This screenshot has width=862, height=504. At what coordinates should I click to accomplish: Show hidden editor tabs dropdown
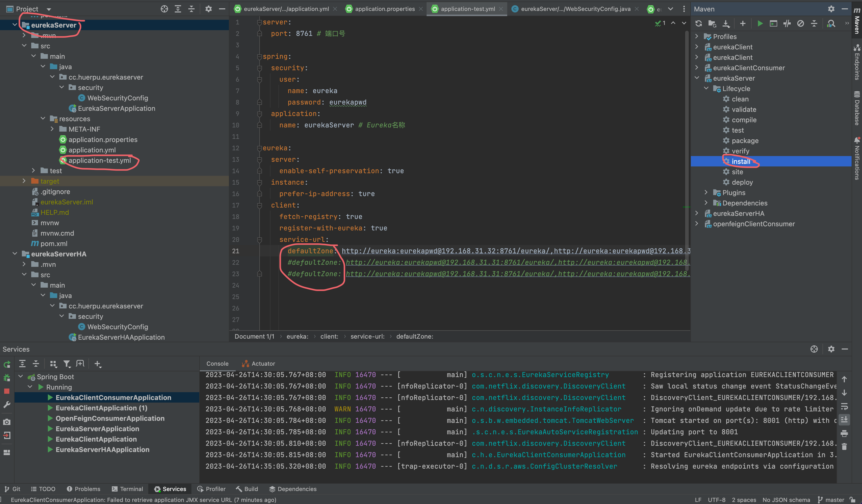tap(671, 9)
